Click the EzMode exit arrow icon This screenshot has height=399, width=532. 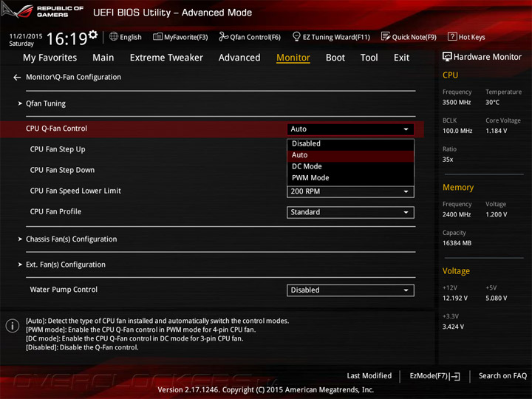point(456,376)
